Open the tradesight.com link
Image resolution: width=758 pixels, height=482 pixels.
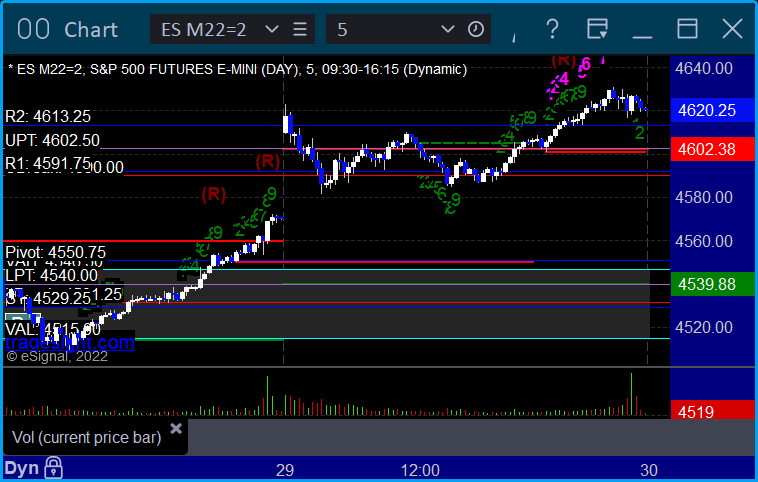[70, 343]
